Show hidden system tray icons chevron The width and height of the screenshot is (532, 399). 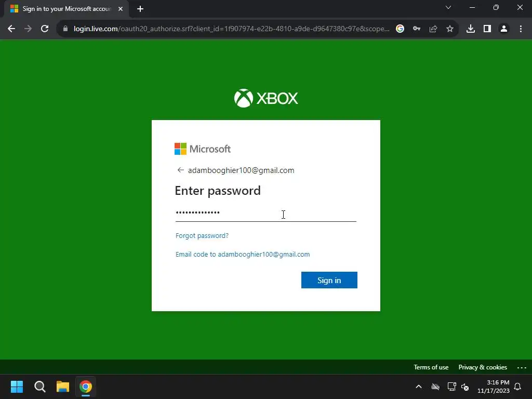pyautogui.click(x=419, y=387)
